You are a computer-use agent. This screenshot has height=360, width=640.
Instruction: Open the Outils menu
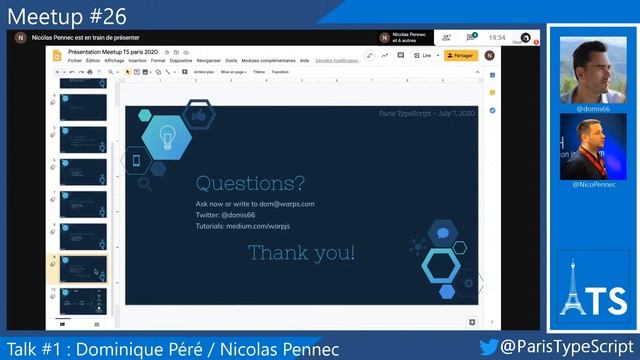(231, 60)
